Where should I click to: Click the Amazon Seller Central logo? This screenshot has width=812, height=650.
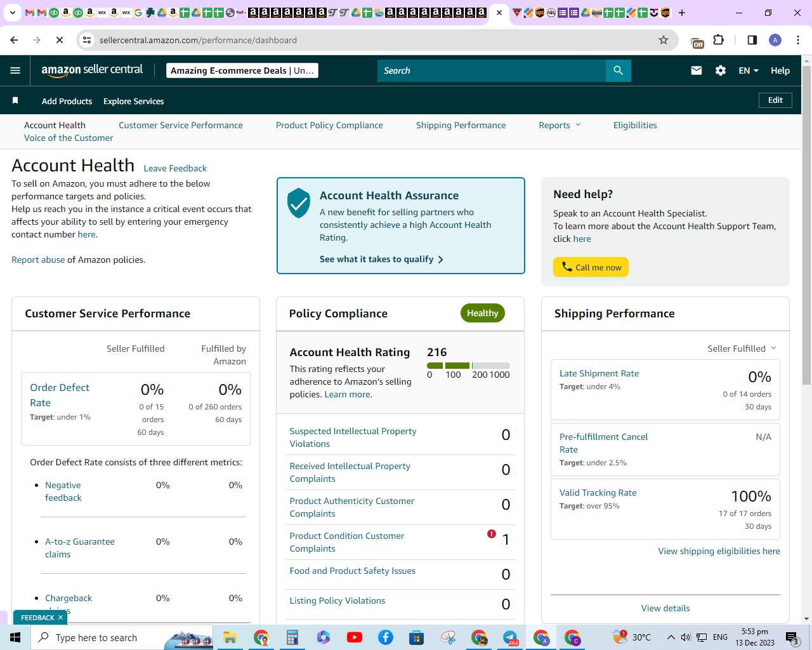(93, 70)
